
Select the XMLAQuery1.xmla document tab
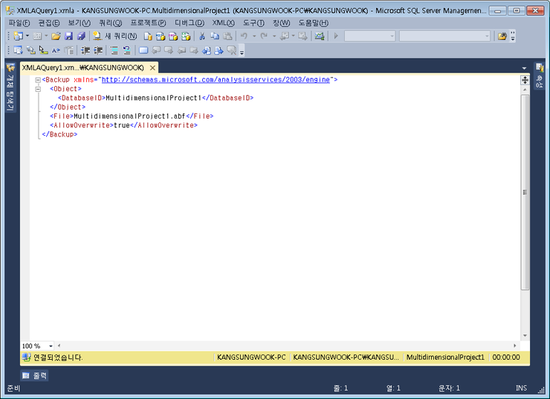pyautogui.click(x=83, y=68)
